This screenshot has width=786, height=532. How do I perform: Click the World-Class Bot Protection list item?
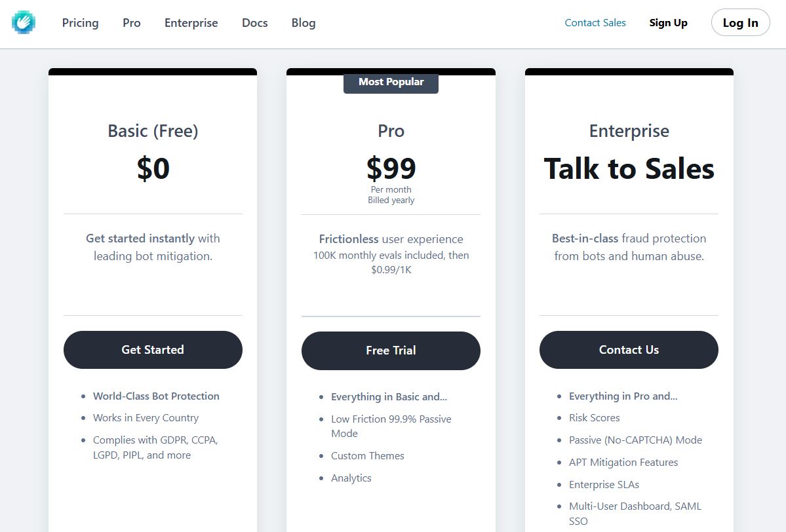pyautogui.click(x=157, y=396)
